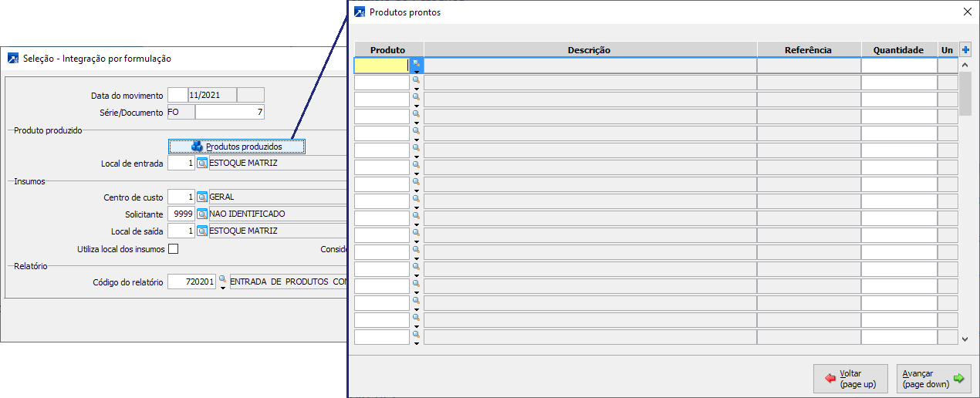Click Código do relatório field 720201

(x=192, y=282)
